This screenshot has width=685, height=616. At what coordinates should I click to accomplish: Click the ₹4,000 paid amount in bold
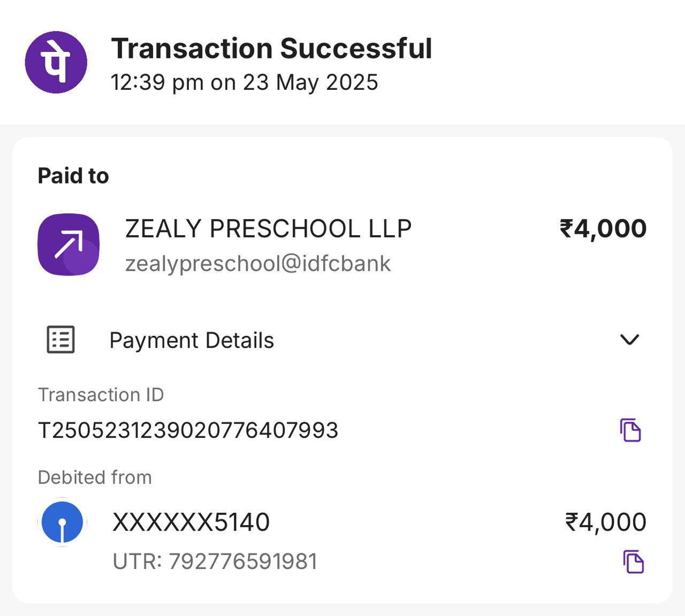point(603,229)
